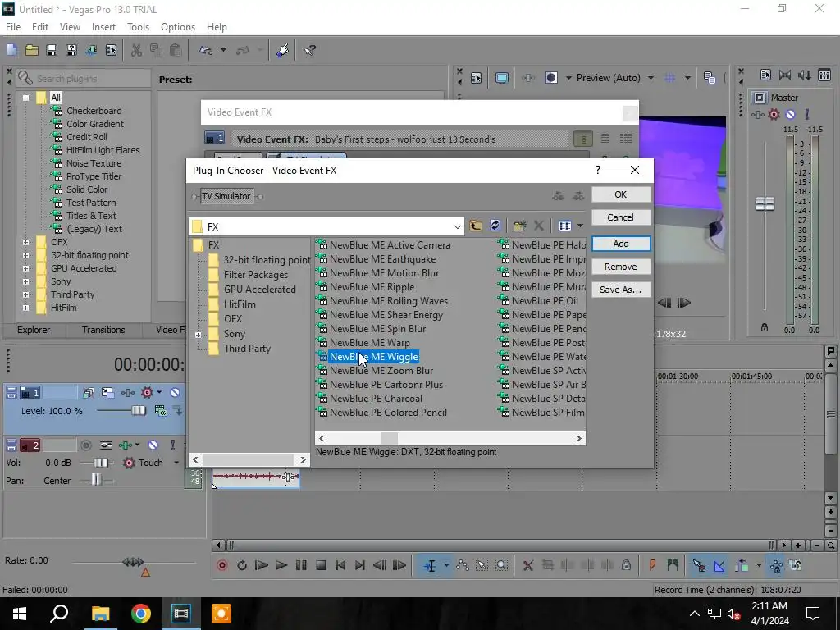Click the Undo arrow icon
840x630 pixels.
click(x=206, y=50)
